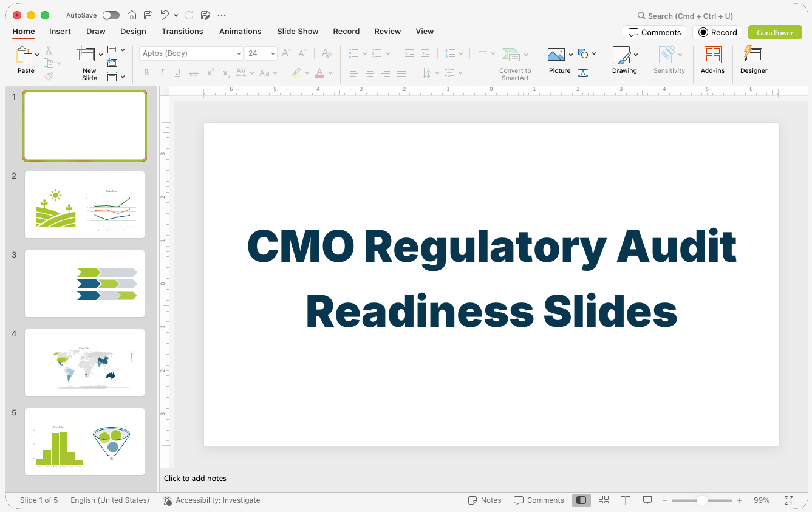
Task: Click the Record button at top right
Action: (717, 32)
